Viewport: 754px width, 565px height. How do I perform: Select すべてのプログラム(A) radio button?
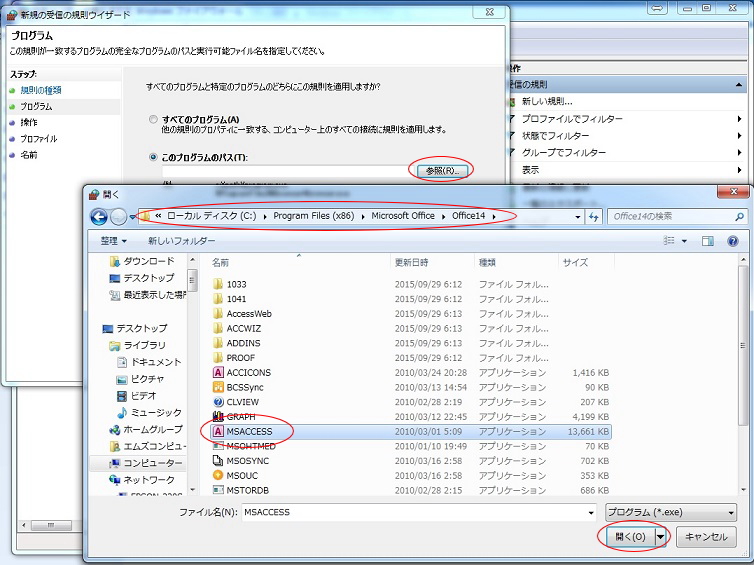coord(153,119)
